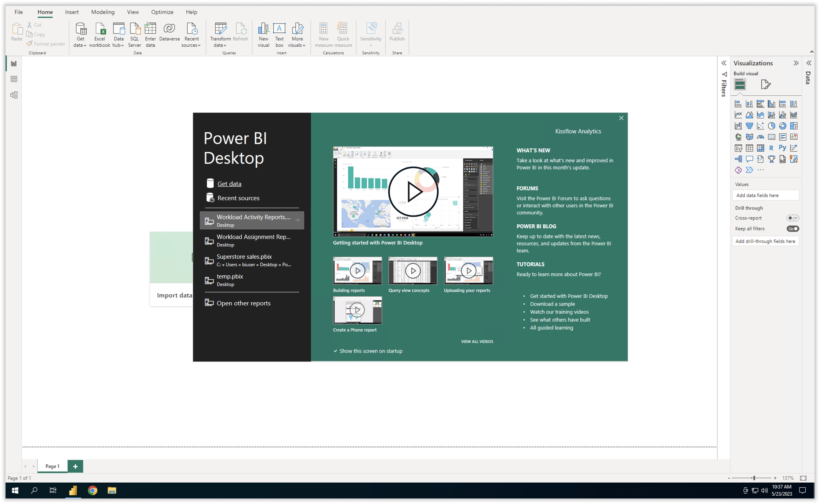Select the R script visual

click(x=771, y=148)
